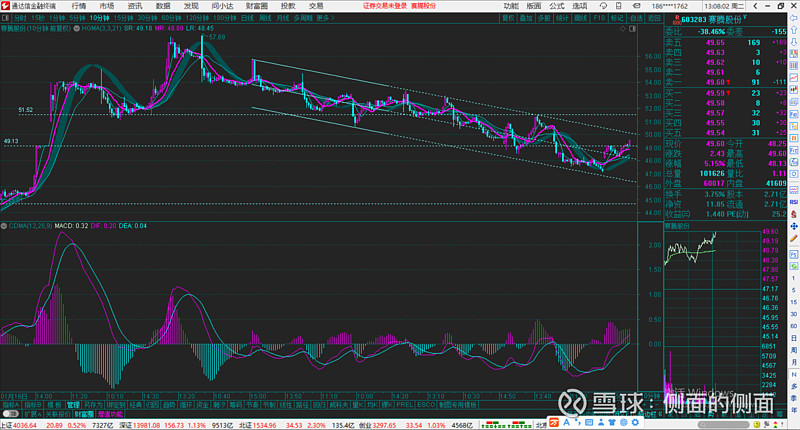Click the pencil draw sidebar icon

click(794, 239)
